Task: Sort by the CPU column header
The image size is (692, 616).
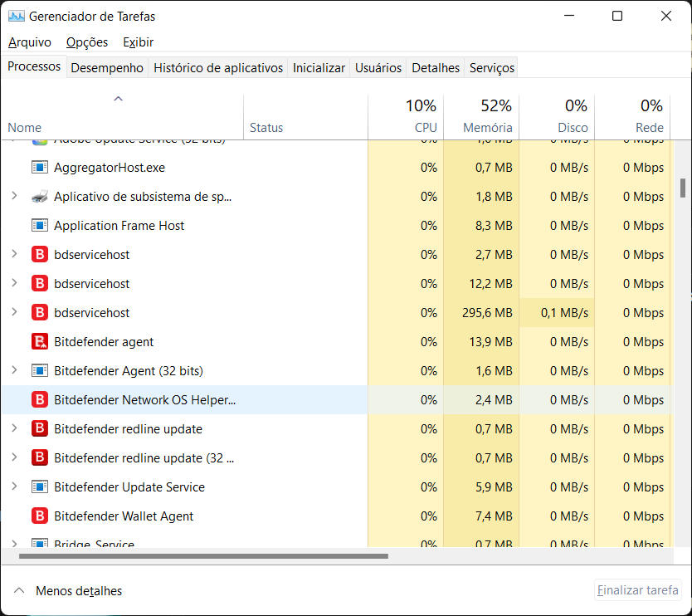Action: click(x=406, y=117)
